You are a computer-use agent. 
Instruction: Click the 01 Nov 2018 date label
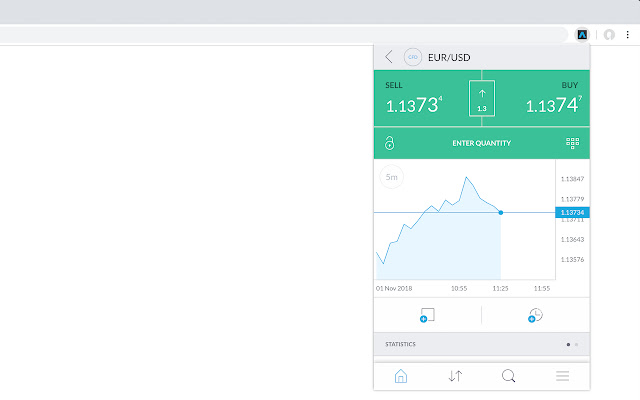[x=394, y=289]
